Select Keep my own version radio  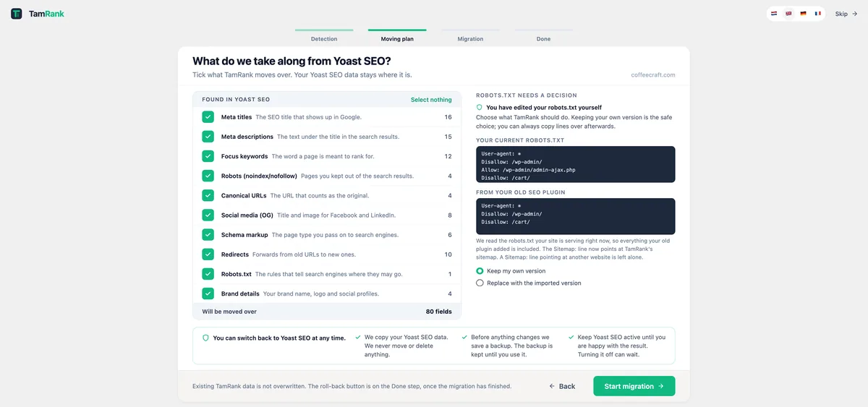[480, 271]
